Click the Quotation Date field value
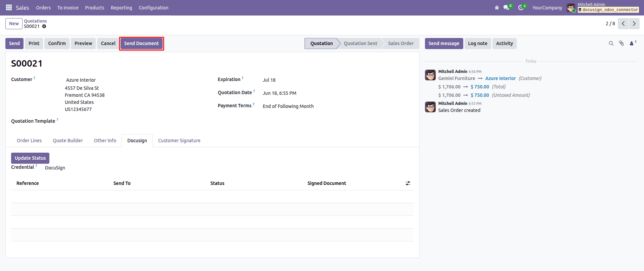This screenshot has height=271, width=644. (280, 93)
